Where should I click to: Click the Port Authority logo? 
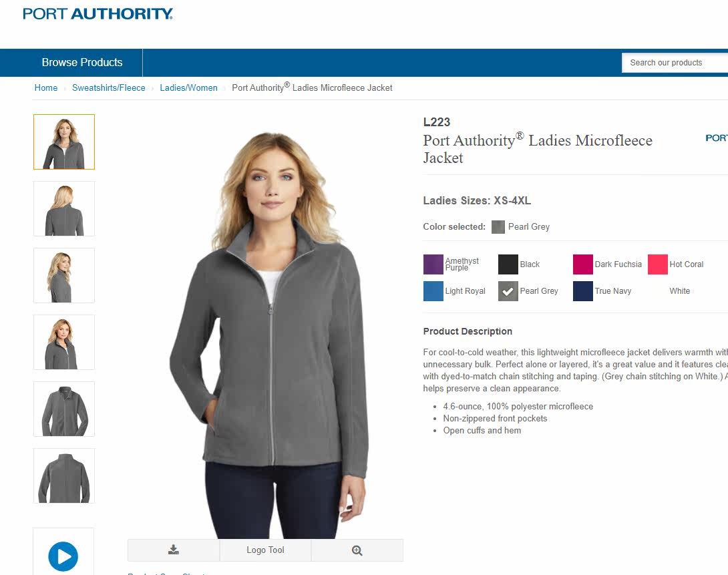98,14
